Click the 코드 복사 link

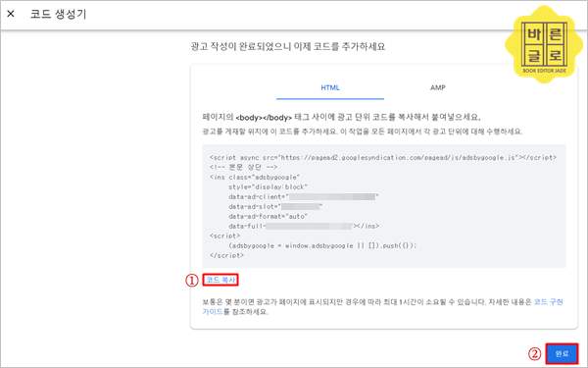pos(220,280)
